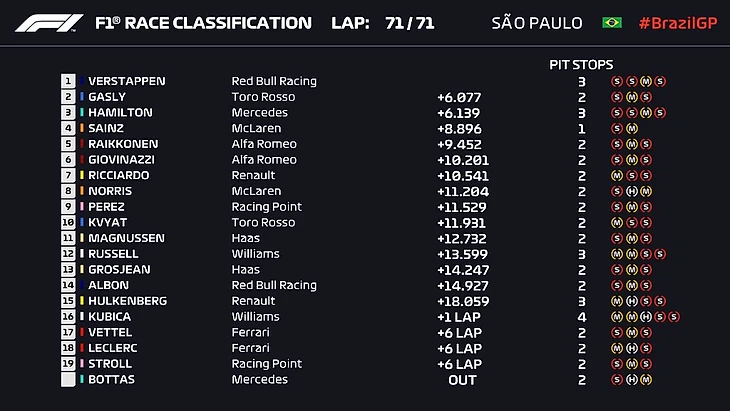The width and height of the screenshot is (730, 411).
Task: Click Gasly's +6.077 gap time
Action: [x=459, y=97]
